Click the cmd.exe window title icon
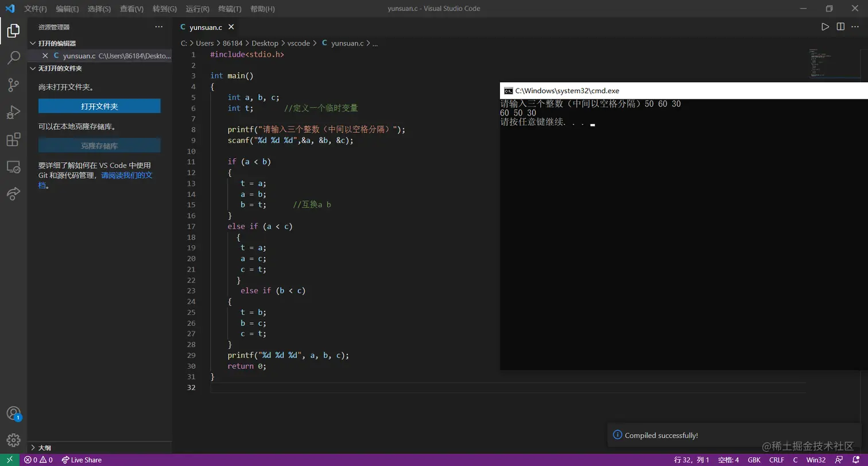The width and height of the screenshot is (868, 466). point(508,91)
